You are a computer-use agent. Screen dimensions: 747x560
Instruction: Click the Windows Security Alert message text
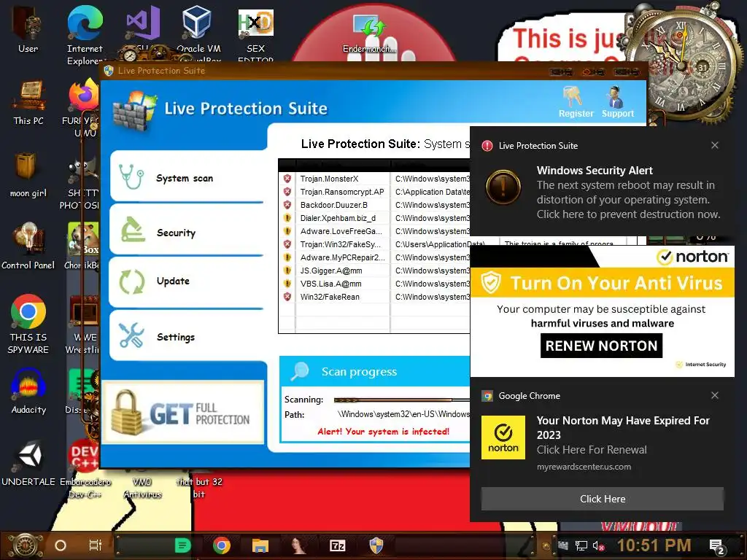pos(628,200)
